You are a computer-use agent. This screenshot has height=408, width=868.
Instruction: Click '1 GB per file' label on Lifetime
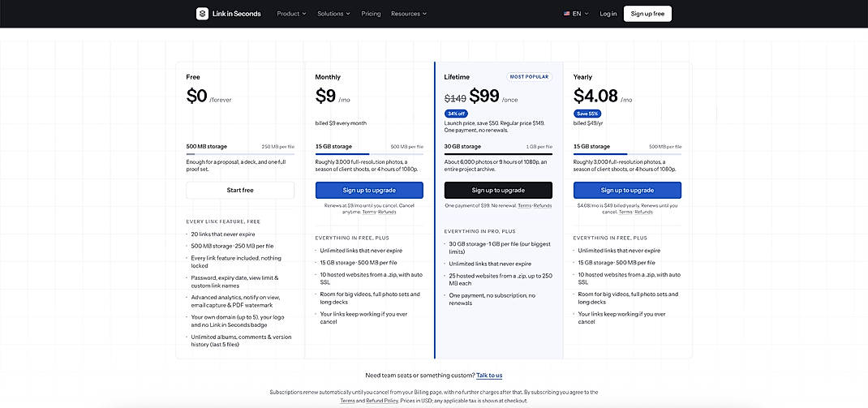pos(539,147)
